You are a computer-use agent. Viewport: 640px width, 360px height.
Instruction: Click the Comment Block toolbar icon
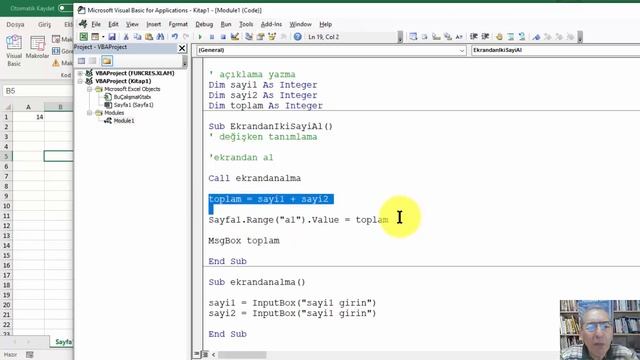(511, 37)
